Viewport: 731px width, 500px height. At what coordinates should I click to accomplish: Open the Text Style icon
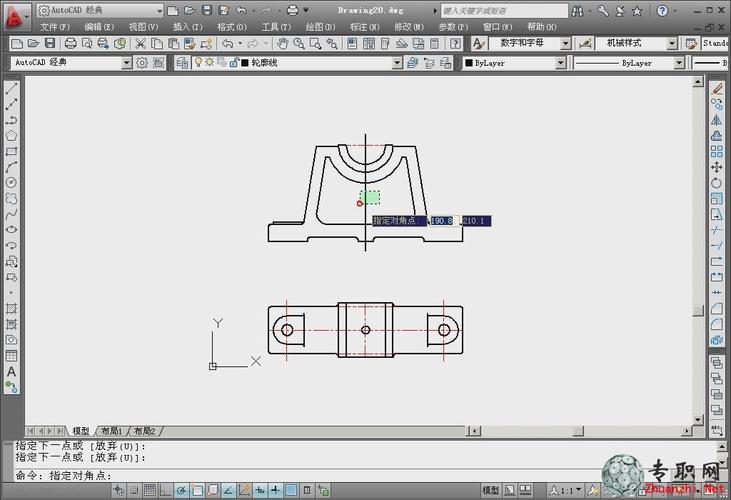478,44
